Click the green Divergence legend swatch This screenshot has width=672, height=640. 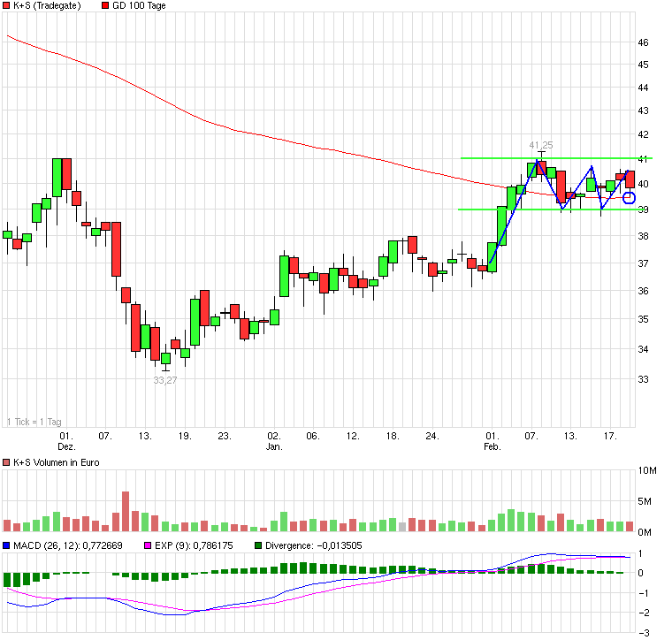tap(258, 545)
